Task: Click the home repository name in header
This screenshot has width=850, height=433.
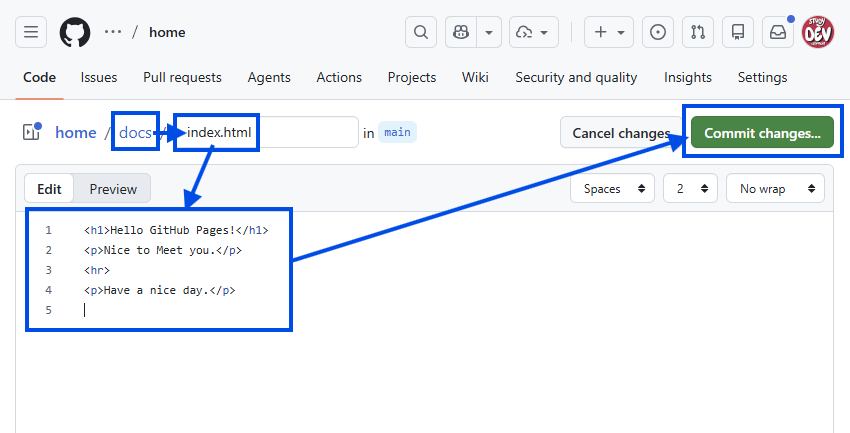Action: (x=167, y=32)
